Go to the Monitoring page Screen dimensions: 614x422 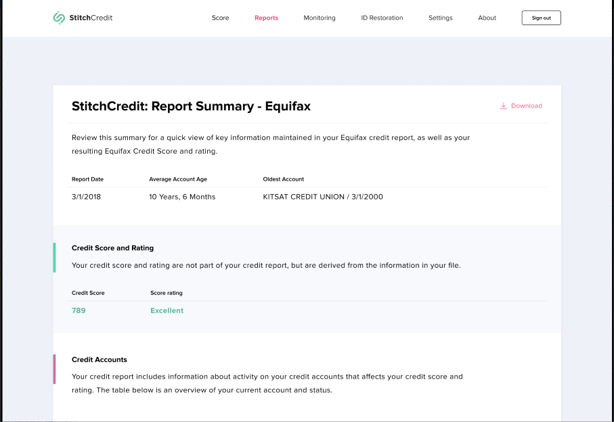(320, 18)
